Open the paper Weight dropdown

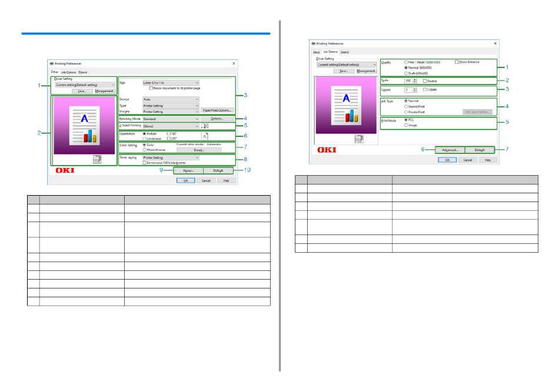[x=171, y=112]
